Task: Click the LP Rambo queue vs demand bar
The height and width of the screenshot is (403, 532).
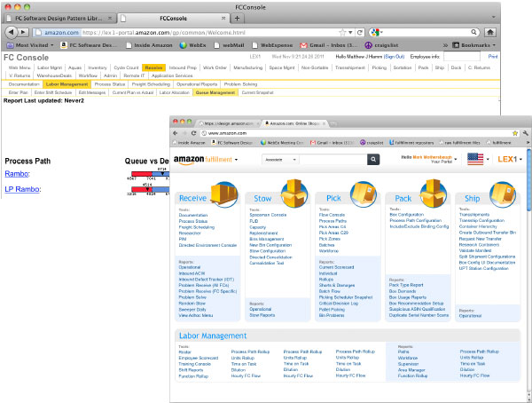Action: click(x=151, y=189)
